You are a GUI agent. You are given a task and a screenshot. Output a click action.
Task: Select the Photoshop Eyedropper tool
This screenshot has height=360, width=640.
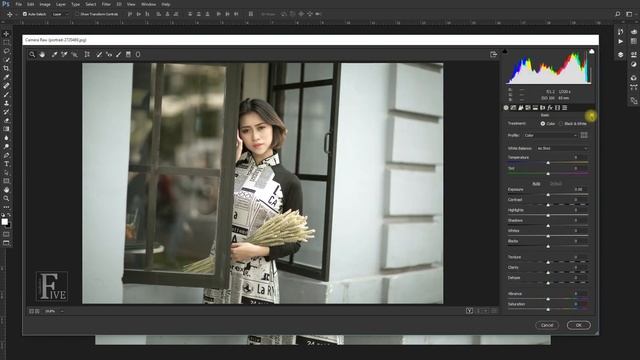click(x=6, y=77)
